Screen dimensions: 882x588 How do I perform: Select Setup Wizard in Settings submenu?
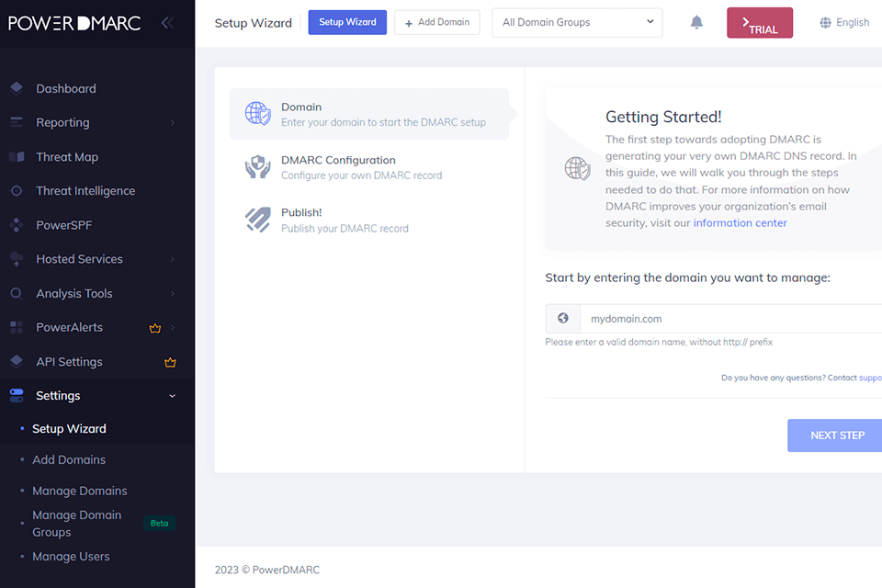(69, 429)
